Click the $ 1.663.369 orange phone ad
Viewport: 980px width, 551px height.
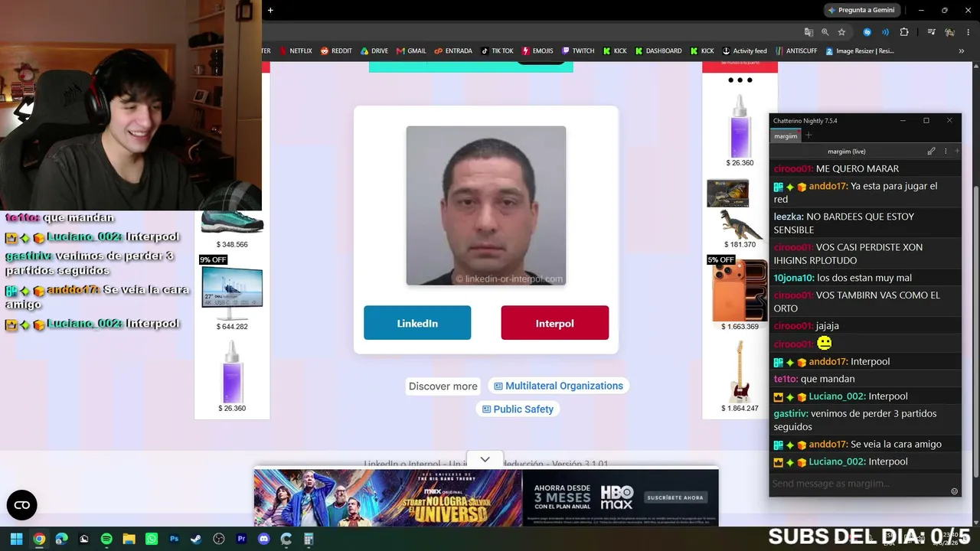(x=740, y=293)
